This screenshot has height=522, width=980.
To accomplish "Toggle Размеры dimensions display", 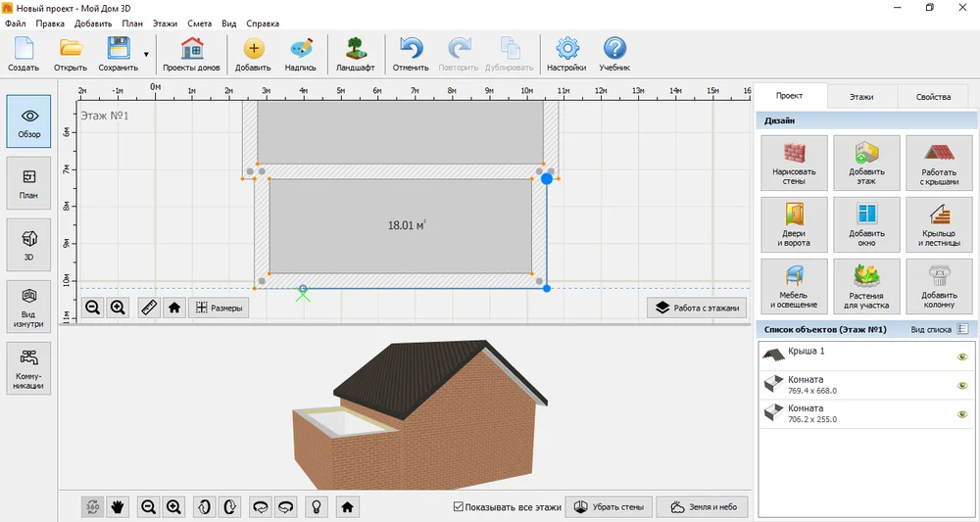I will [x=219, y=308].
